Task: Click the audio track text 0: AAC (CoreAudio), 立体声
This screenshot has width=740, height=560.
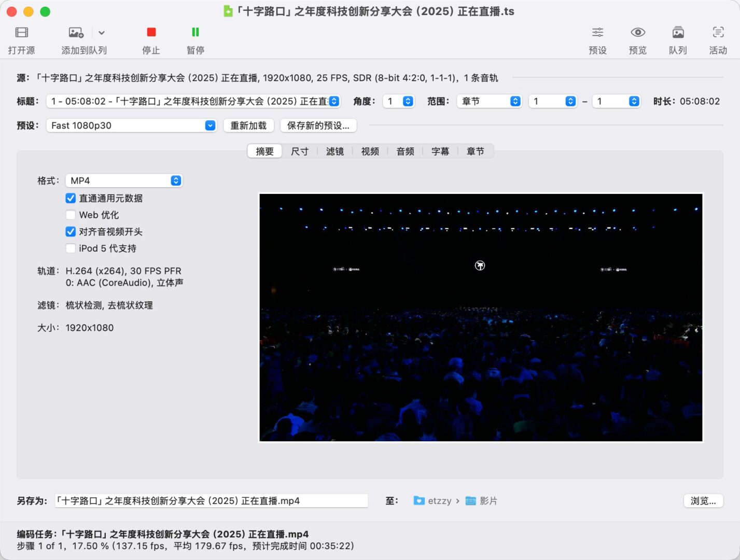Action: click(x=124, y=283)
